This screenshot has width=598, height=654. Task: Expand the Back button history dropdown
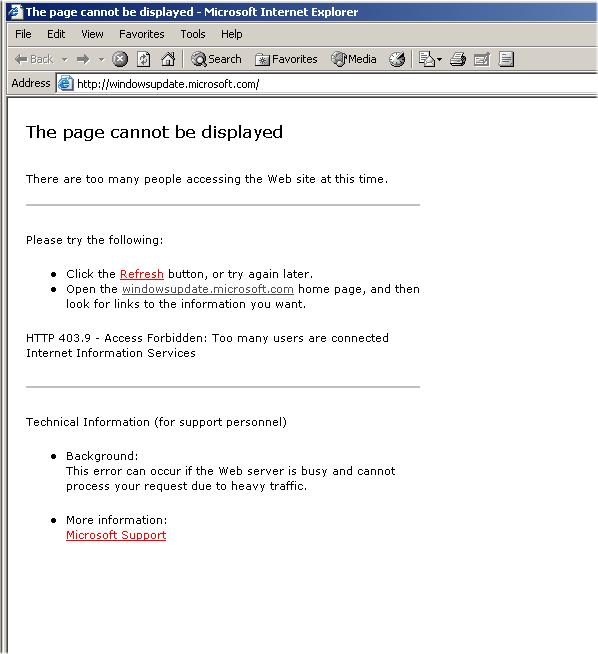point(64,60)
